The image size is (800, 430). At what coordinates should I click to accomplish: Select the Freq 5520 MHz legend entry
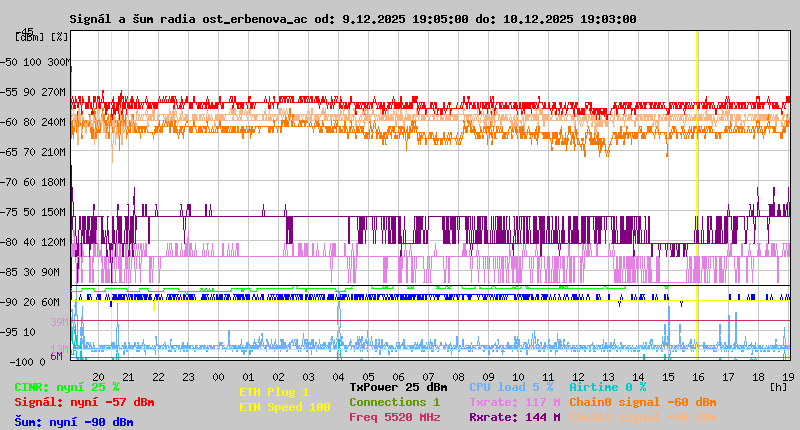395,417
